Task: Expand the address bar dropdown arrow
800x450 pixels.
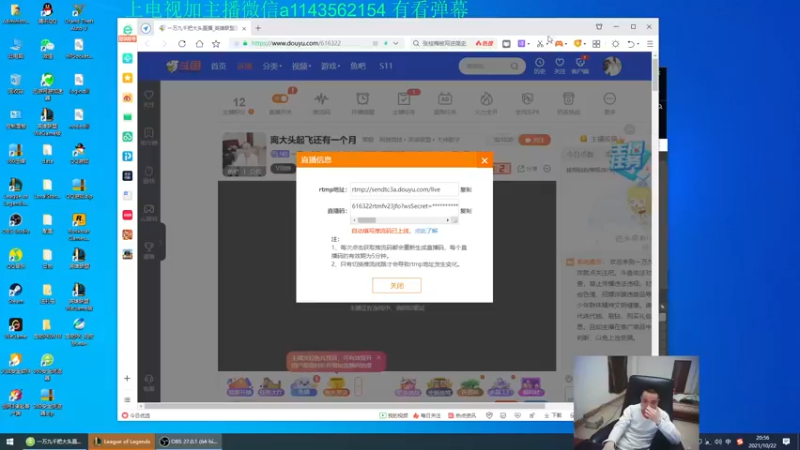Action: coord(395,43)
